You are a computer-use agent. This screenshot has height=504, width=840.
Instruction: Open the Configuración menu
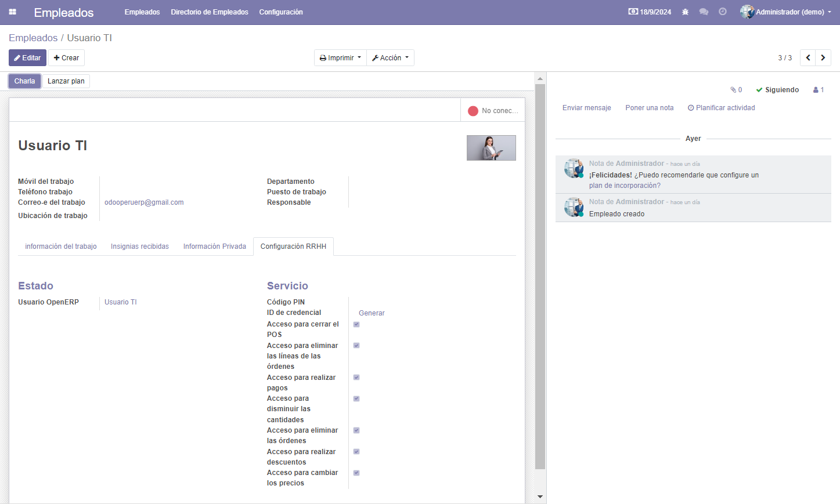pos(281,12)
